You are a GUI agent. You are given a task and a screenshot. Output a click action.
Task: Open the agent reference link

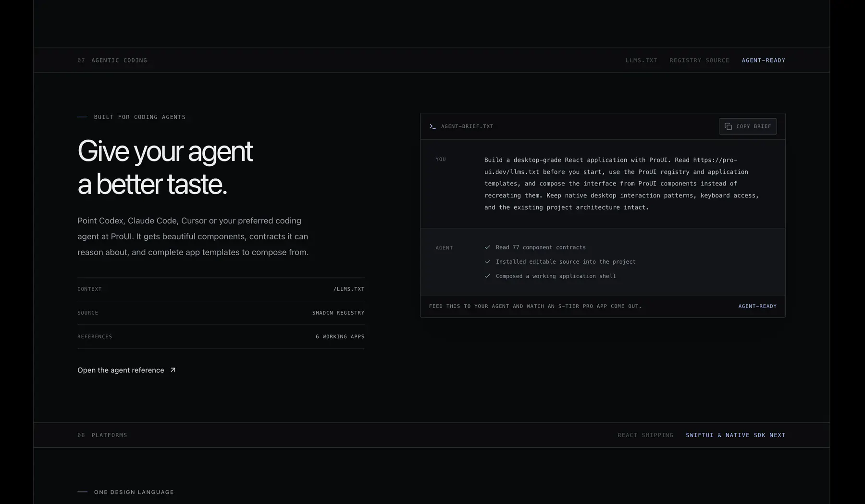point(127,370)
